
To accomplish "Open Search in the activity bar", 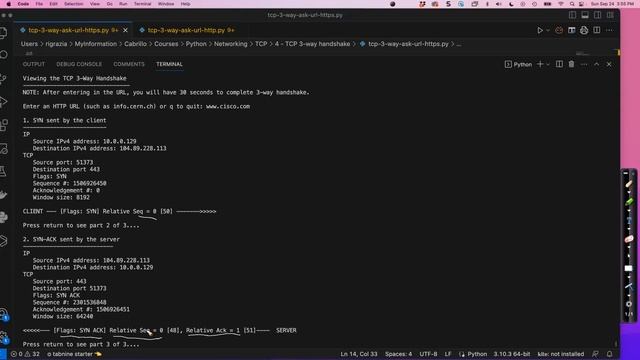I will tap(4, 55).
